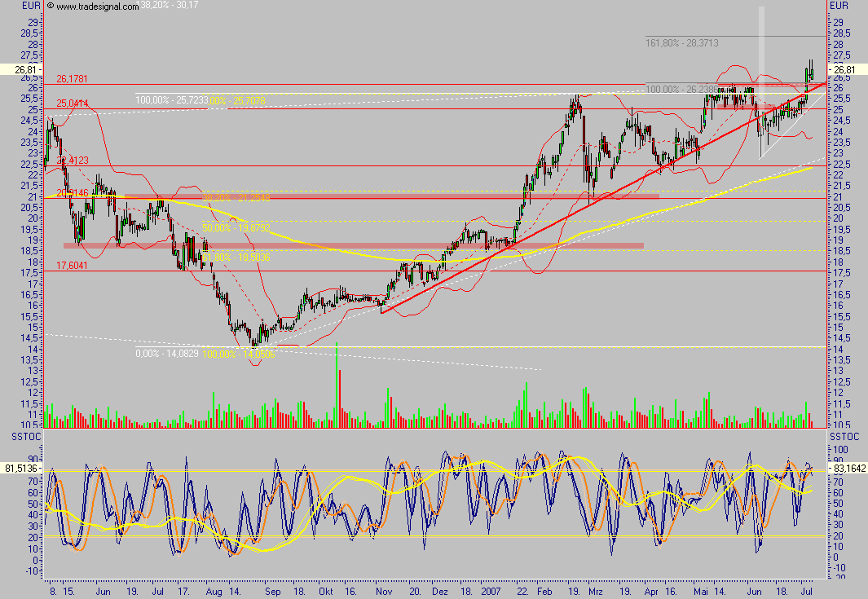
Task: Click the Aug label on the time axis
Action: pyautogui.click(x=214, y=591)
